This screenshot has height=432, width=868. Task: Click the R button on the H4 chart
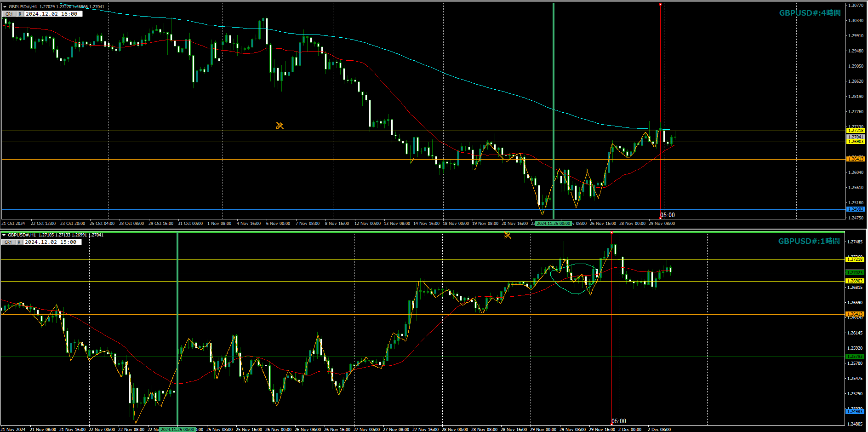[x=20, y=14]
